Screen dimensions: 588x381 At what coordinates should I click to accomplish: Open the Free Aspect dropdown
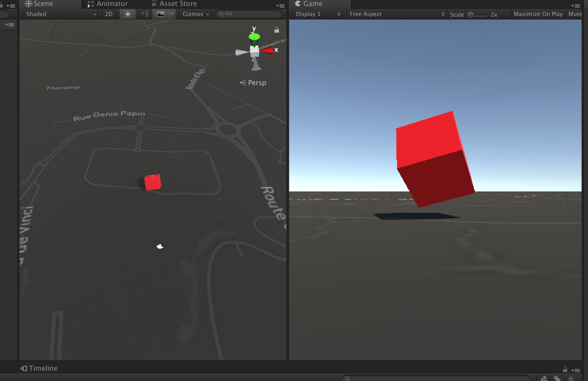click(x=397, y=14)
